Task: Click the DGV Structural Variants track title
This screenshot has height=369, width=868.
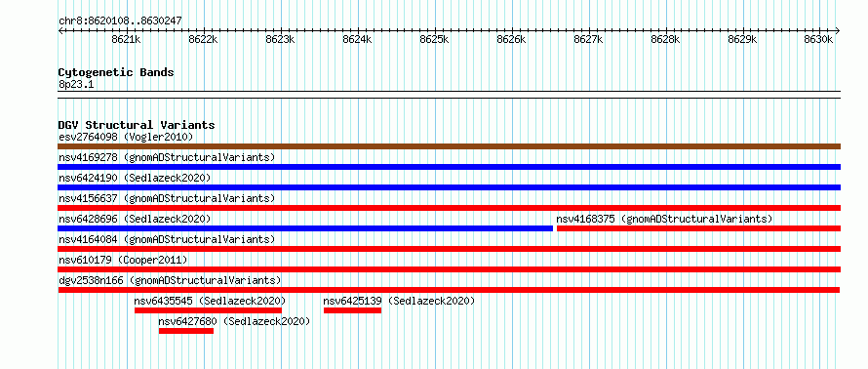Action: 137,125
